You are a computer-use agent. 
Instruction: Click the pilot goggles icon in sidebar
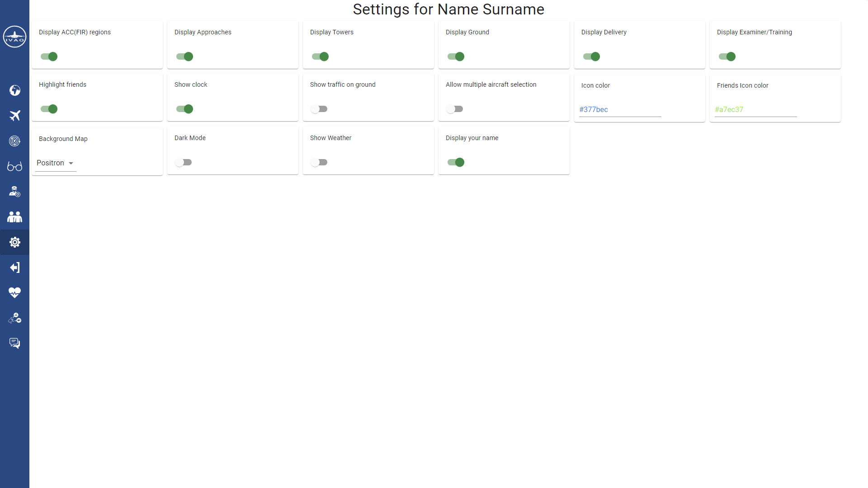point(14,166)
